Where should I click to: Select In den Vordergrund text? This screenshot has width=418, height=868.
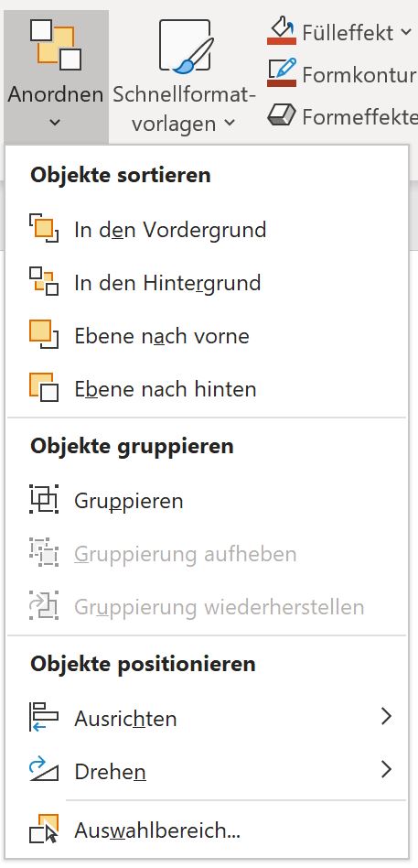[170, 230]
